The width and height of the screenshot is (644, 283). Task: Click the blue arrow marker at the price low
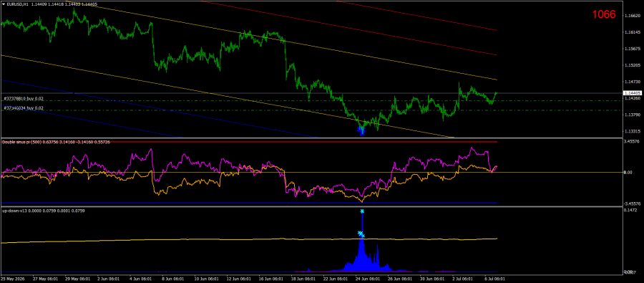point(361,131)
